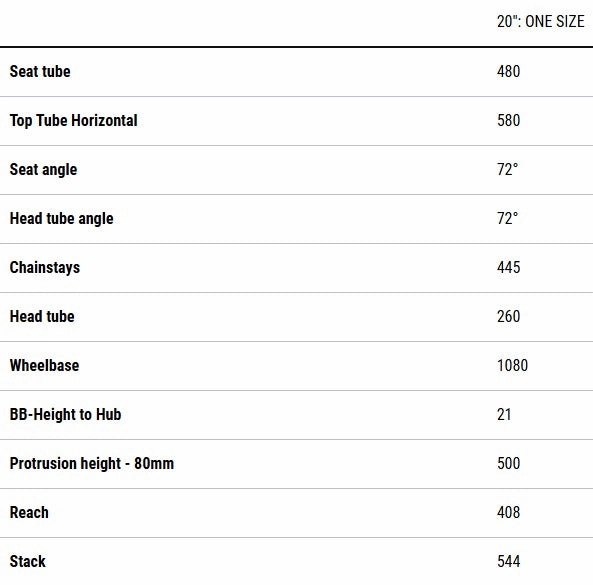Click the Chainstays value 445
593x585 pixels.
[x=509, y=267]
